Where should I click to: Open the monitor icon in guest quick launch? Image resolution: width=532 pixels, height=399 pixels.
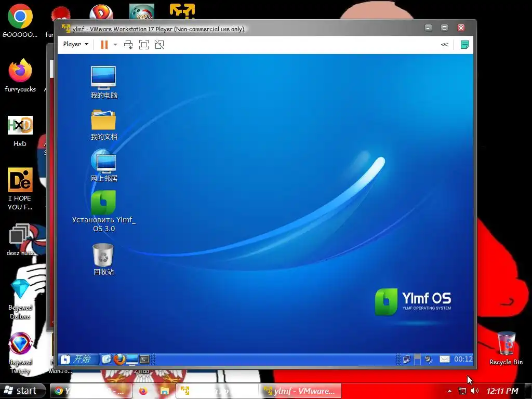(132, 359)
